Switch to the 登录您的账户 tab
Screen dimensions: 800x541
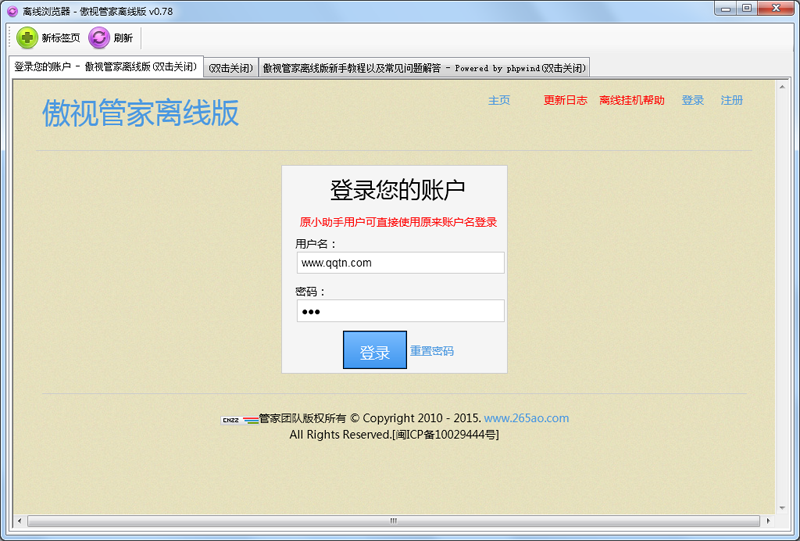click(105, 67)
